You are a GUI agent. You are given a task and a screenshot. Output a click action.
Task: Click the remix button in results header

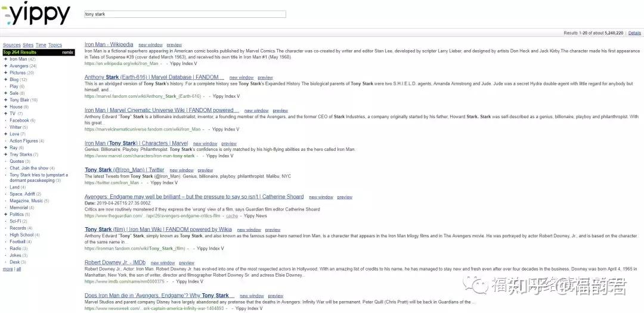tap(67, 52)
